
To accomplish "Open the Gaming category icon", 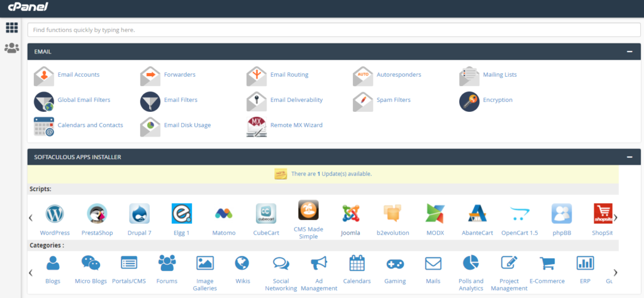I will pos(395,264).
